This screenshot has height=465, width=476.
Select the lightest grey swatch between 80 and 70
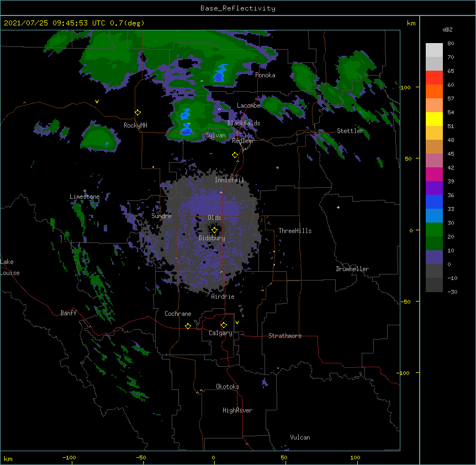pos(434,50)
